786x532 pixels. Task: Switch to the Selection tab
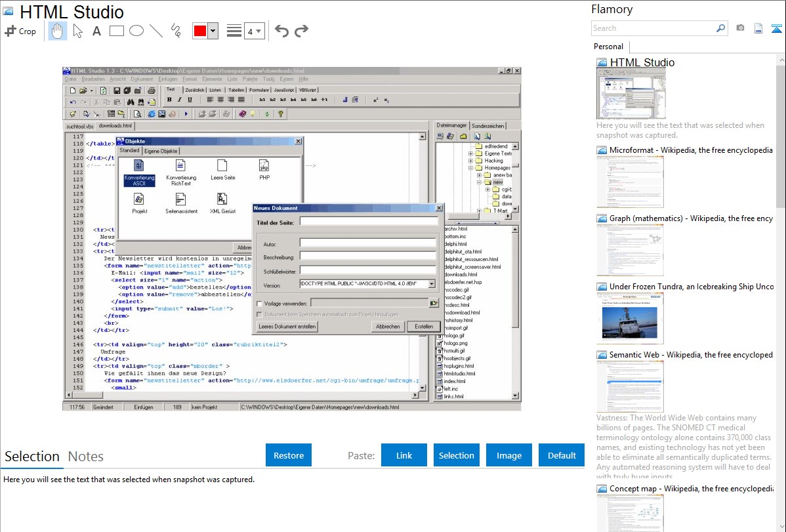click(32, 457)
